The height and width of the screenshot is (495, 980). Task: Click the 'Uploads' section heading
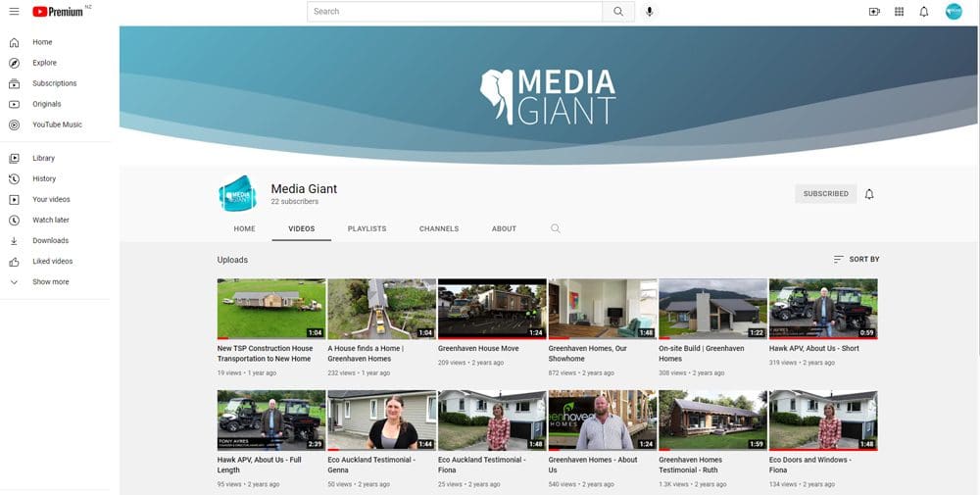coord(232,260)
